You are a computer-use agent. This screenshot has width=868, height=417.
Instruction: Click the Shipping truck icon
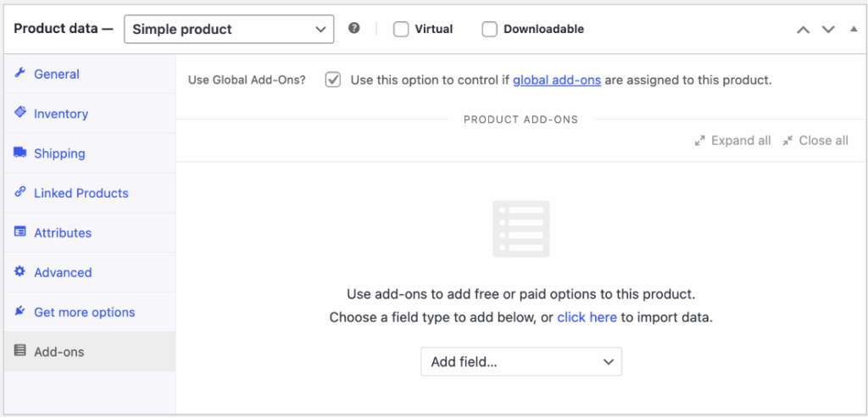click(x=20, y=153)
